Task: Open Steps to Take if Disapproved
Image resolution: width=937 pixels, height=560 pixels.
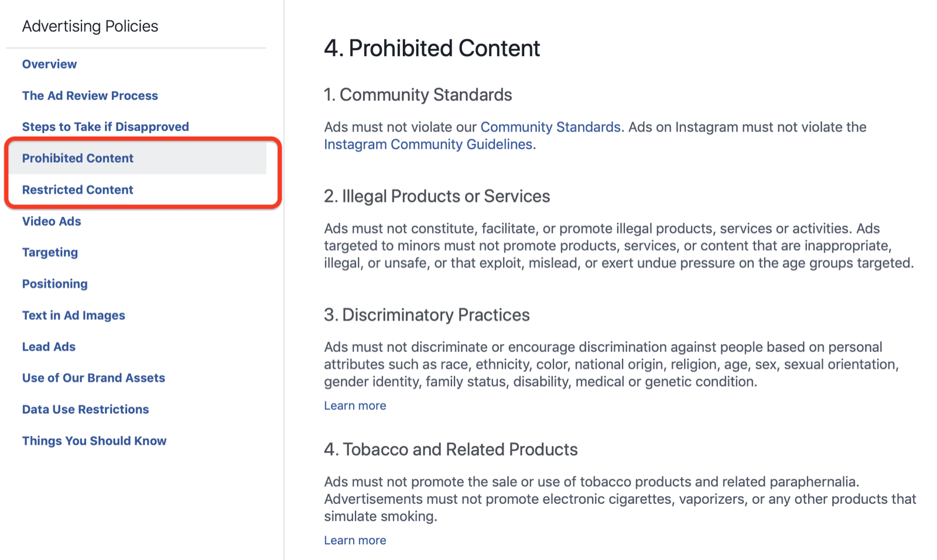Action: click(105, 127)
